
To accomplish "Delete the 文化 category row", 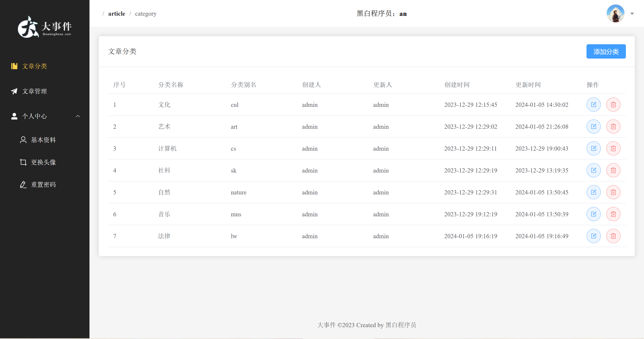I will [x=613, y=105].
